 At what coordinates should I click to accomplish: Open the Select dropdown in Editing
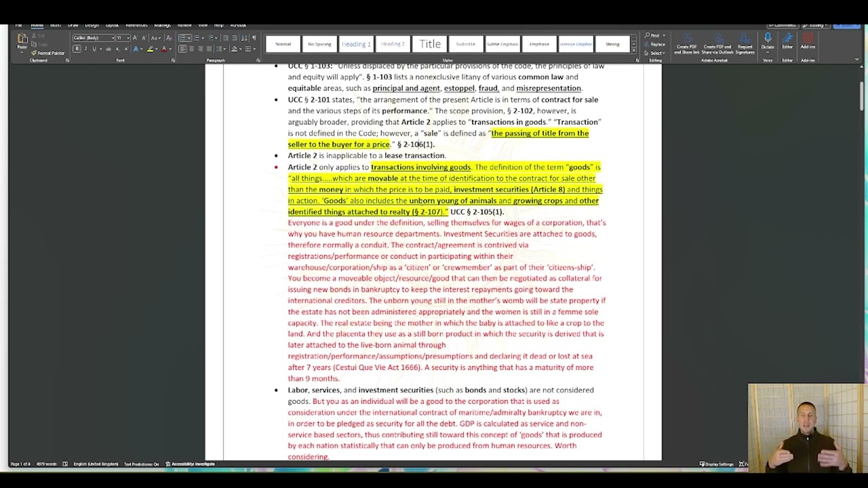(654, 53)
